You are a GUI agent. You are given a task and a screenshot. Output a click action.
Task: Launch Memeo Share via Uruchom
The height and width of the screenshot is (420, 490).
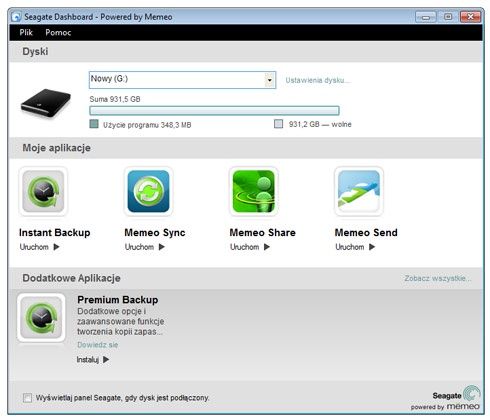click(245, 247)
